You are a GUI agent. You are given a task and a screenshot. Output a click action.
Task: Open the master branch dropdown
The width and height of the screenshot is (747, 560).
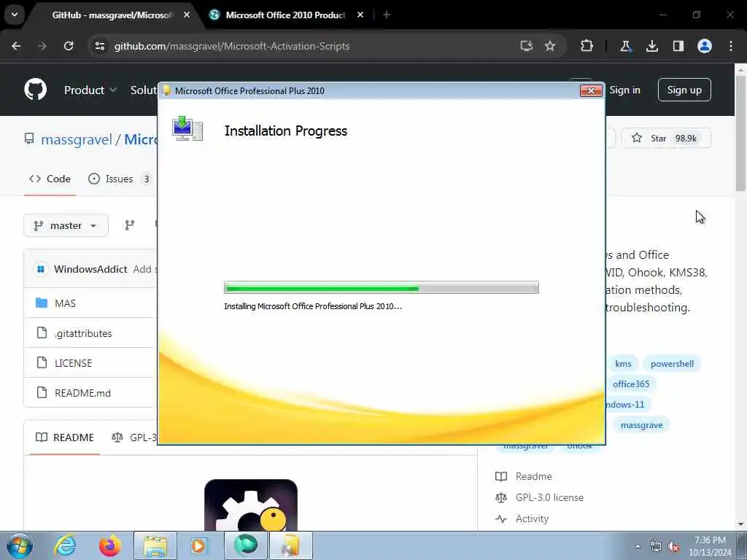pos(66,225)
